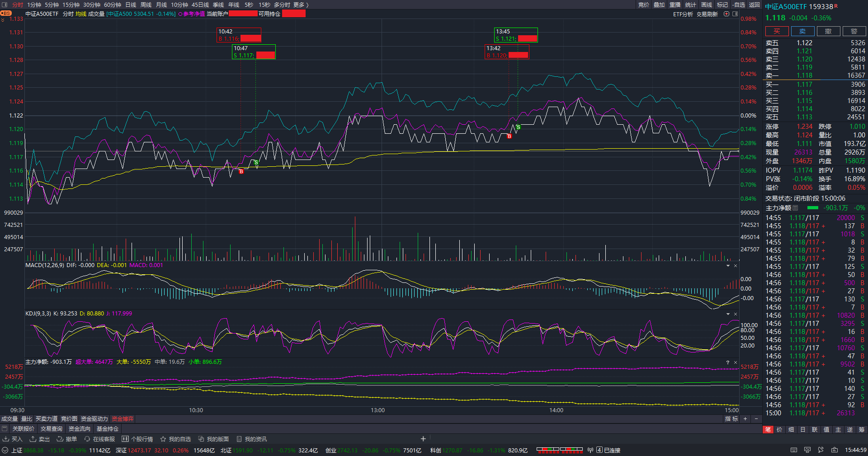Select the 资金驱动力 indicator tab
868x456 pixels.
pyautogui.click(x=94, y=419)
